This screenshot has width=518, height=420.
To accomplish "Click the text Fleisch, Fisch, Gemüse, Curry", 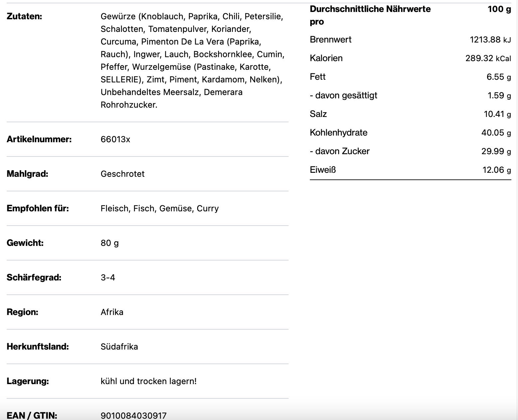I will click(x=160, y=208).
